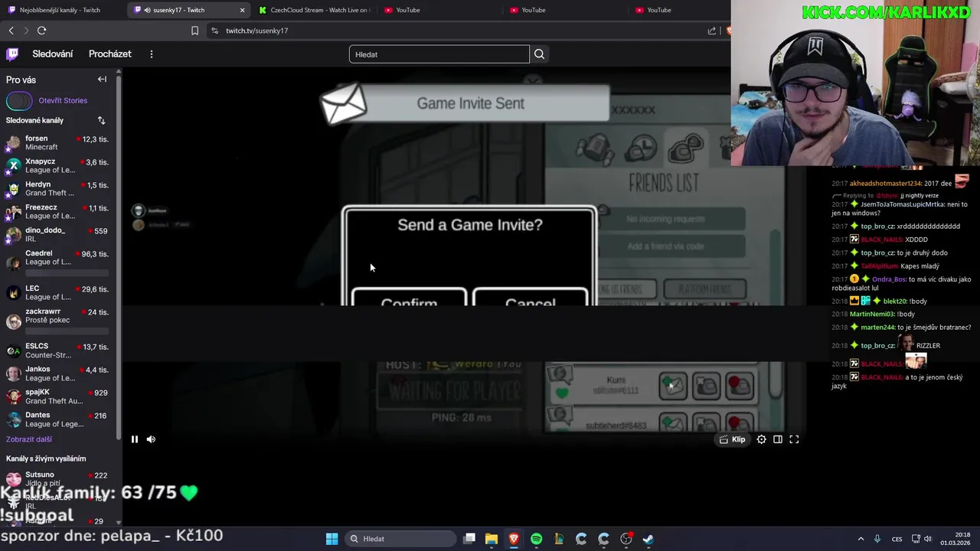Collapse the Pro vás sidebar

tap(102, 79)
